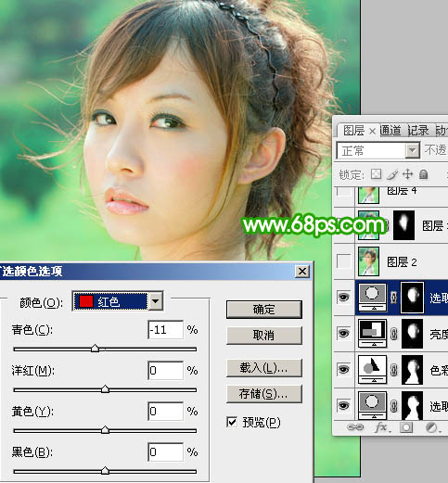
Task: Click chain link icon on 亮度 layer
Action: pos(393,334)
